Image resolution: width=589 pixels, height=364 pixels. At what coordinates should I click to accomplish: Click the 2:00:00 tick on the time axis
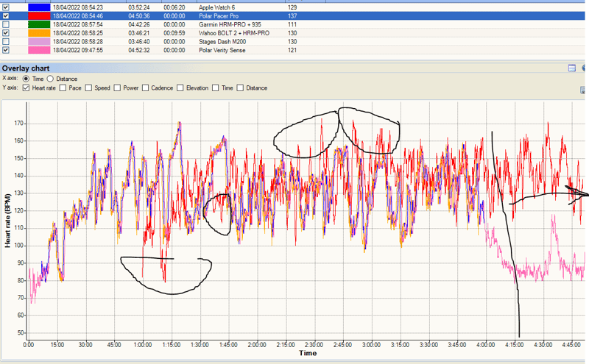click(256, 345)
